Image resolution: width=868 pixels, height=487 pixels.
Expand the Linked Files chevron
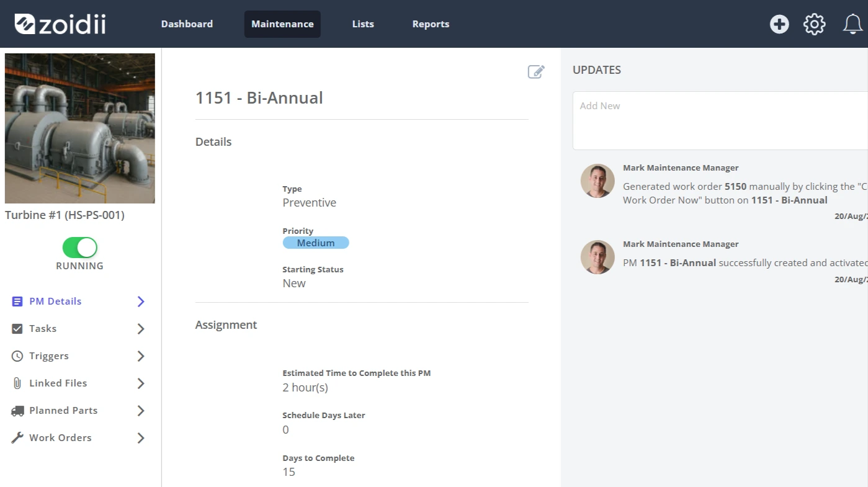141,383
